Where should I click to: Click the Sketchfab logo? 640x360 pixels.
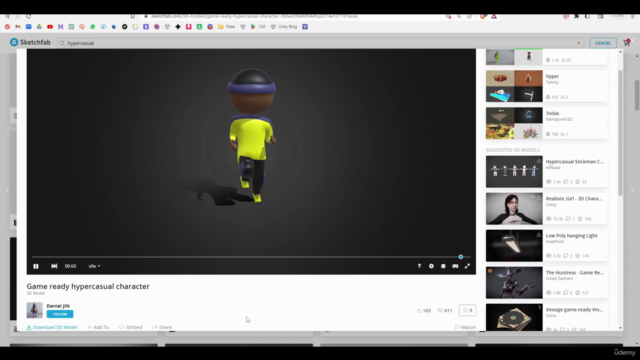point(30,42)
